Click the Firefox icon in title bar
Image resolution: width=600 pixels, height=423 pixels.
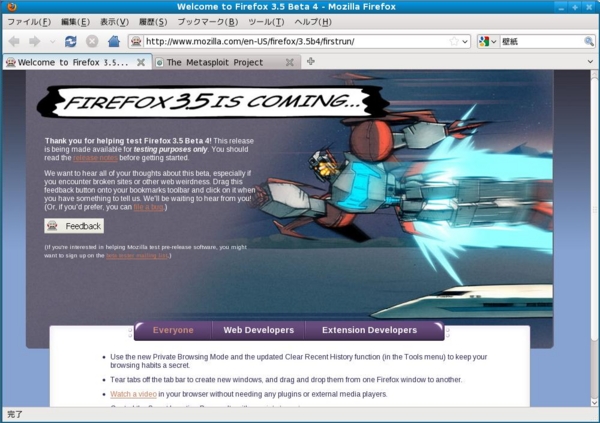click(x=11, y=7)
